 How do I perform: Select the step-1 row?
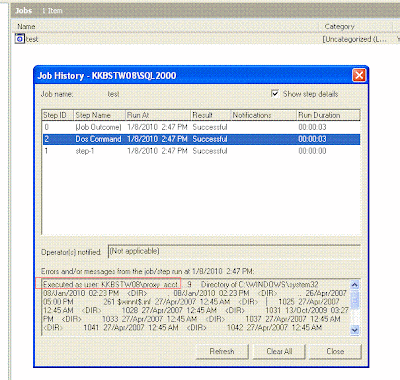[x=201, y=151]
